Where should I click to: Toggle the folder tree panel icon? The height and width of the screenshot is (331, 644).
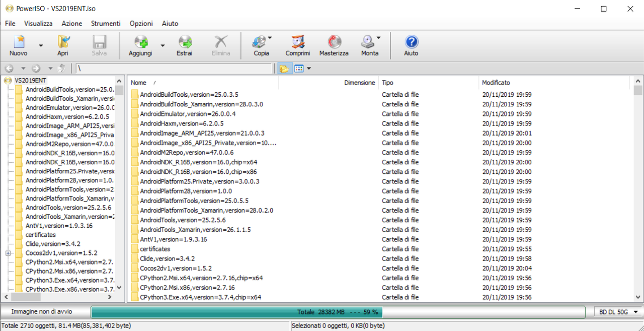tap(284, 69)
